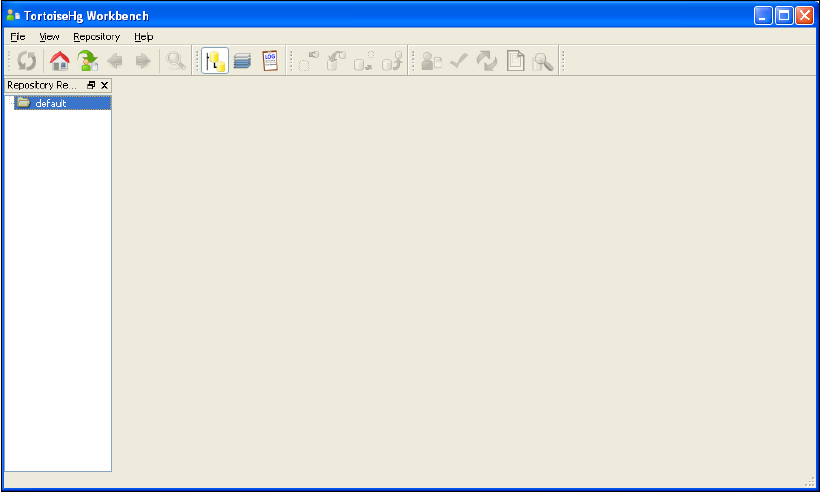This screenshot has width=821, height=493.
Task: Click the magnifier Find toolbar icon
Action: click(x=176, y=61)
